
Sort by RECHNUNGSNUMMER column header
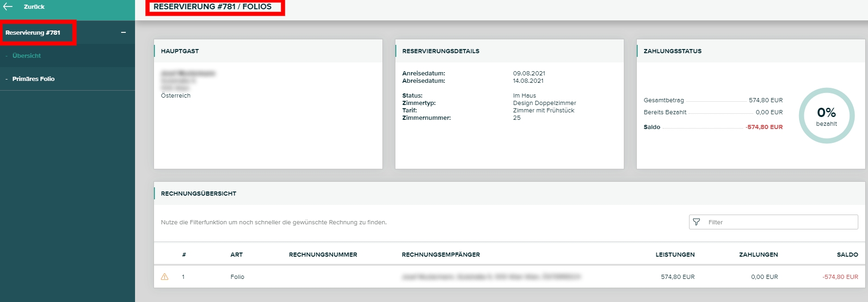click(323, 254)
